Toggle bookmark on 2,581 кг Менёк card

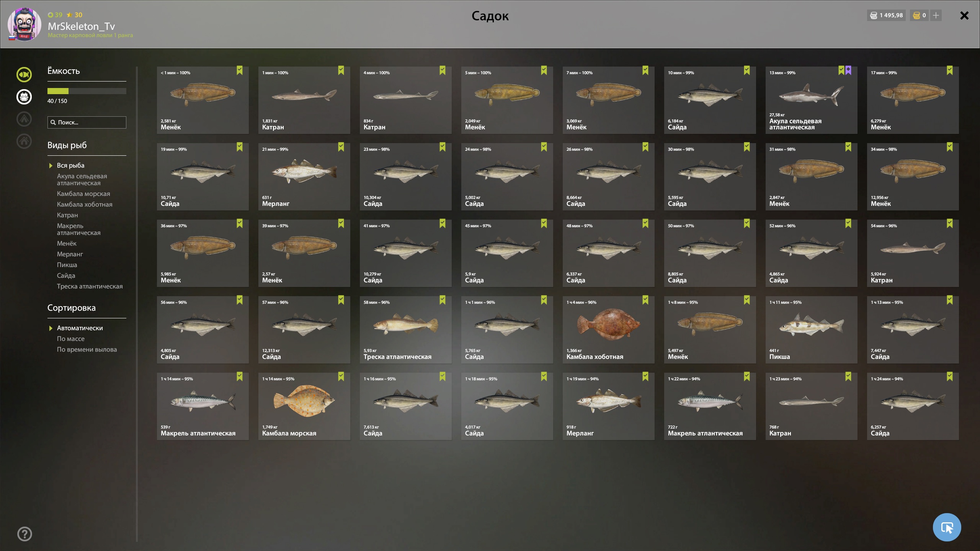tap(240, 70)
